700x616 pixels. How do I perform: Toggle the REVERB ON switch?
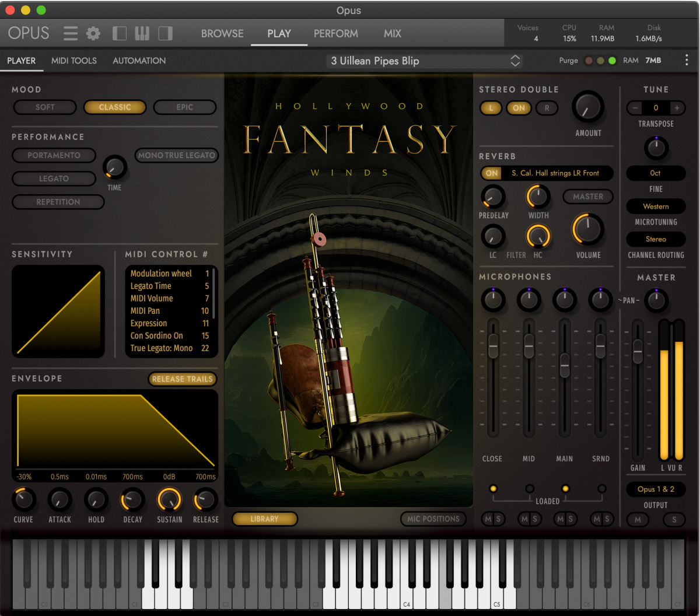491,173
